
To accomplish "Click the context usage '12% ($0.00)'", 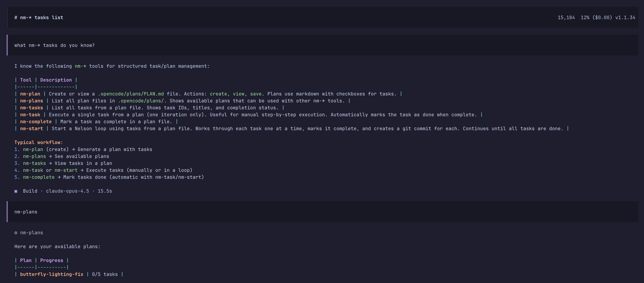I will coord(596,17).
